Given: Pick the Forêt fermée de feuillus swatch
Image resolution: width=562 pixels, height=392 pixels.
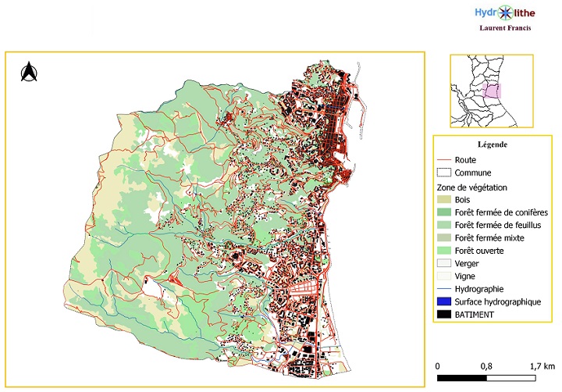Looking at the screenshot, I should point(444,226).
